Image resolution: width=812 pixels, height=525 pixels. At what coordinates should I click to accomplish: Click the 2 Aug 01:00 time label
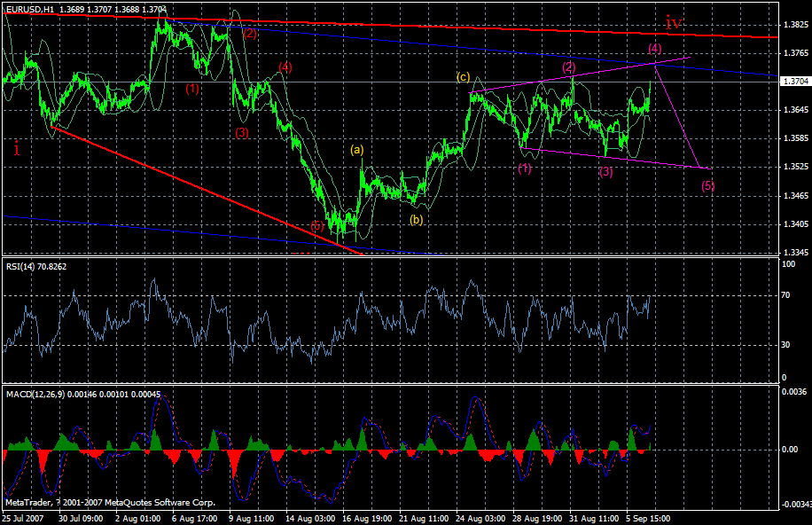(x=137, y=518)
